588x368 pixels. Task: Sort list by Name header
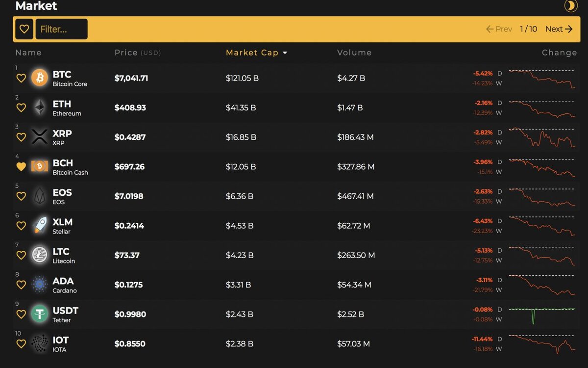click(x=28, y=53)
